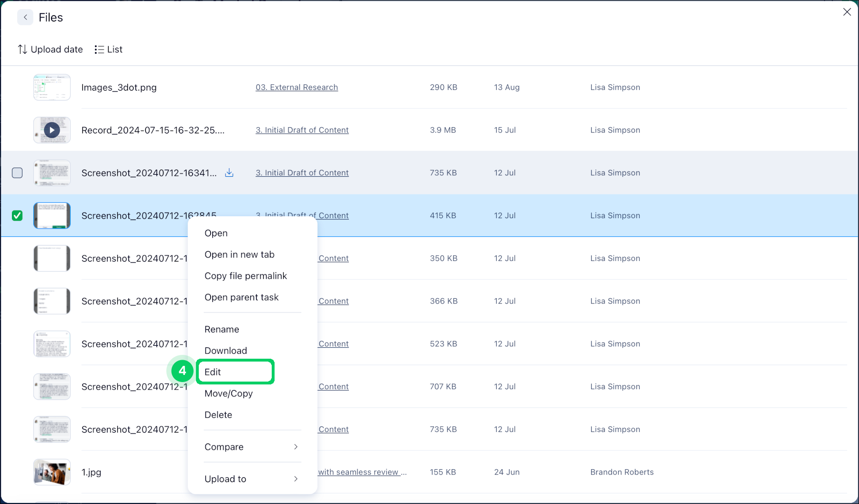Viewport: 859px width, 504px height.
Task: Open the '03. External Research' task link
Action: 297,87
